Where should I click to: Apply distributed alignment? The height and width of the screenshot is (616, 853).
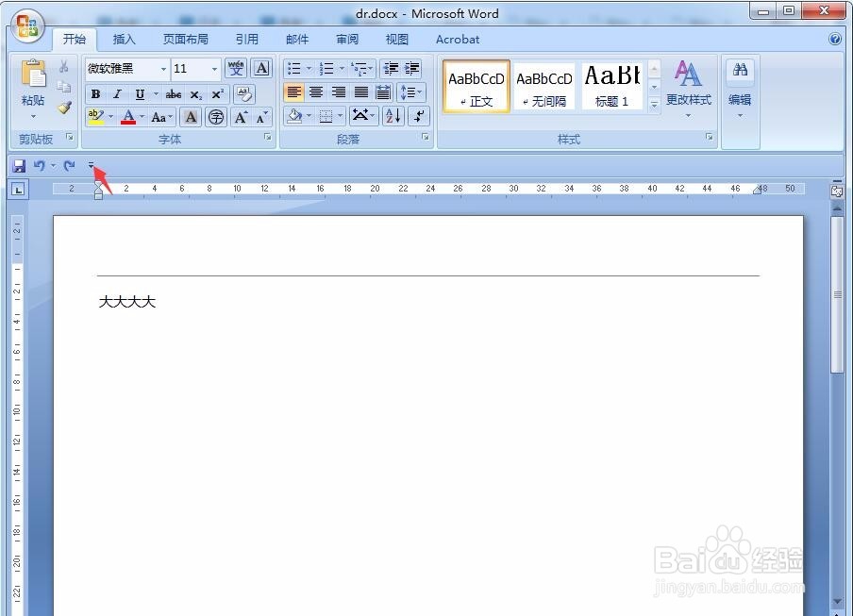coord(383,92)
